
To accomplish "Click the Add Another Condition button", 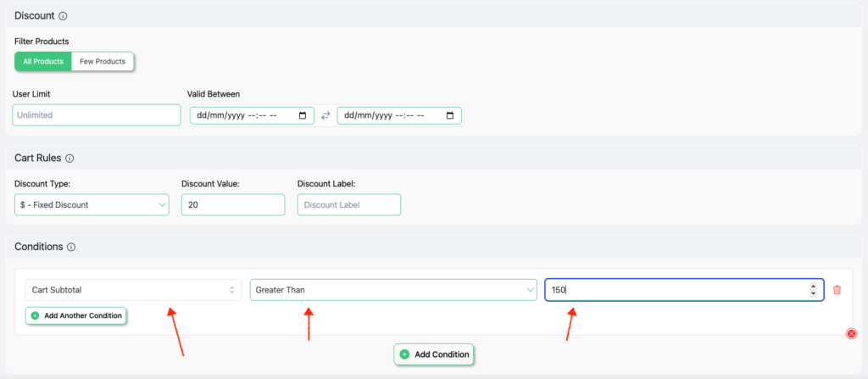I will (x=76, y=315).
